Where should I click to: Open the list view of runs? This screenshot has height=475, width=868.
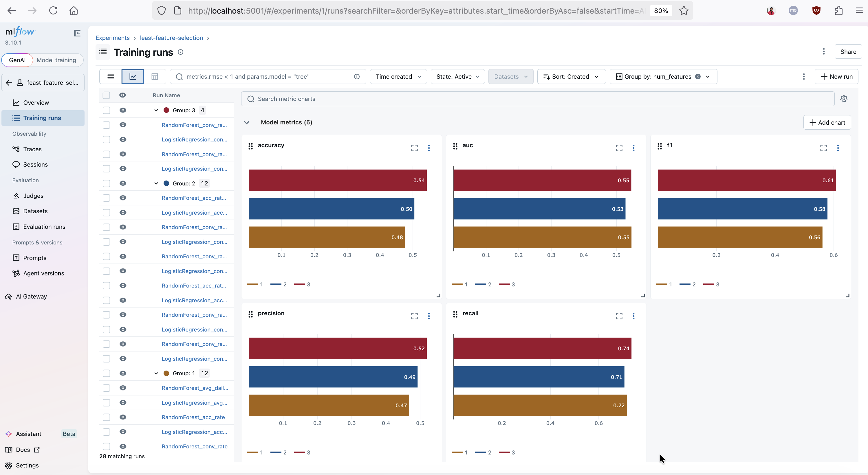(x=110, y=76)
